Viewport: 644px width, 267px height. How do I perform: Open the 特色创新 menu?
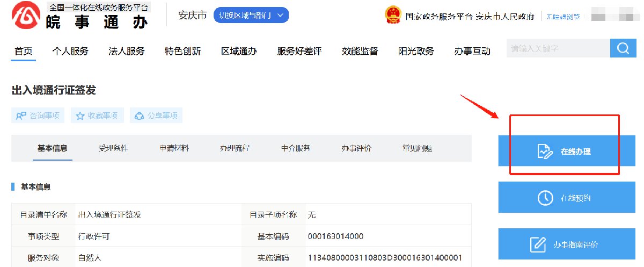(182, 52)
